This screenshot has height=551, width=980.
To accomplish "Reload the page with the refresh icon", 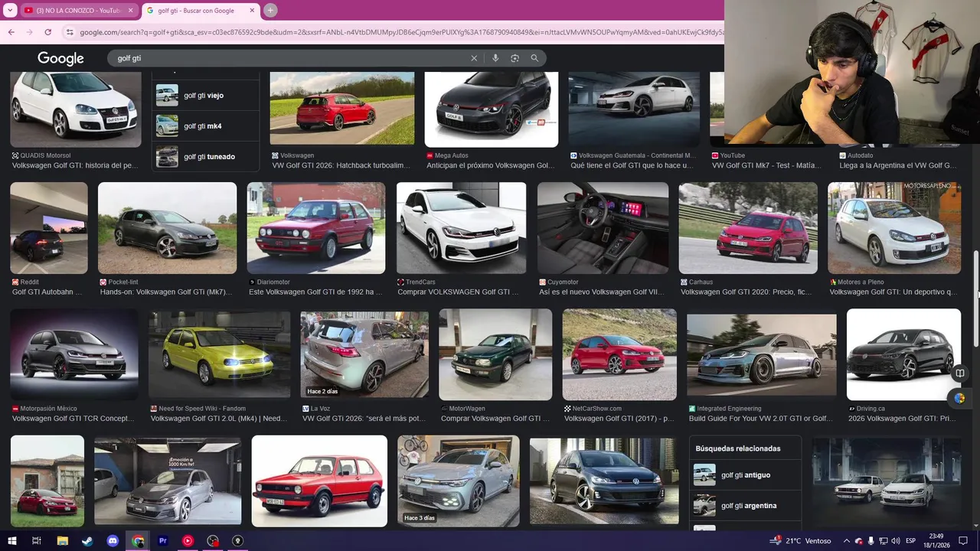I will point(47,32).
